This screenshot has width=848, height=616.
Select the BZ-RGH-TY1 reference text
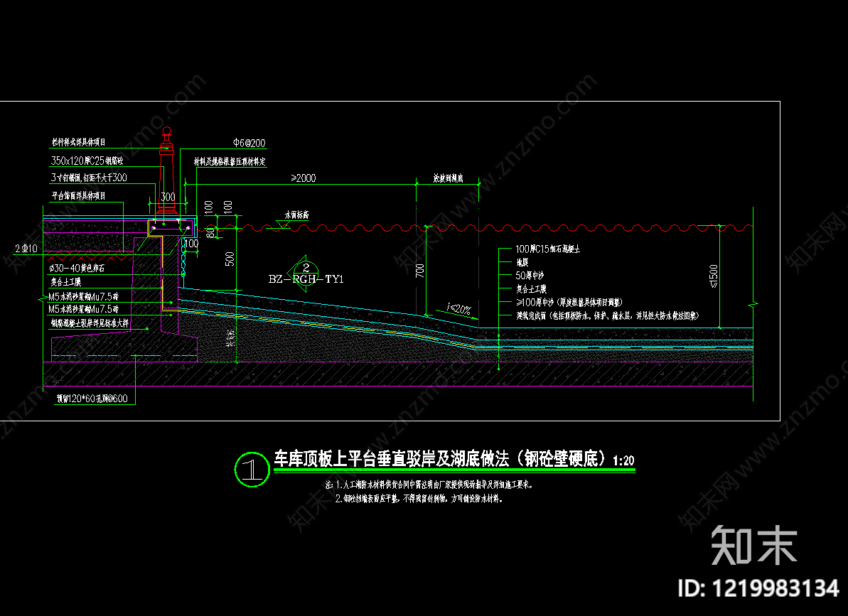[x=306, y=279]
